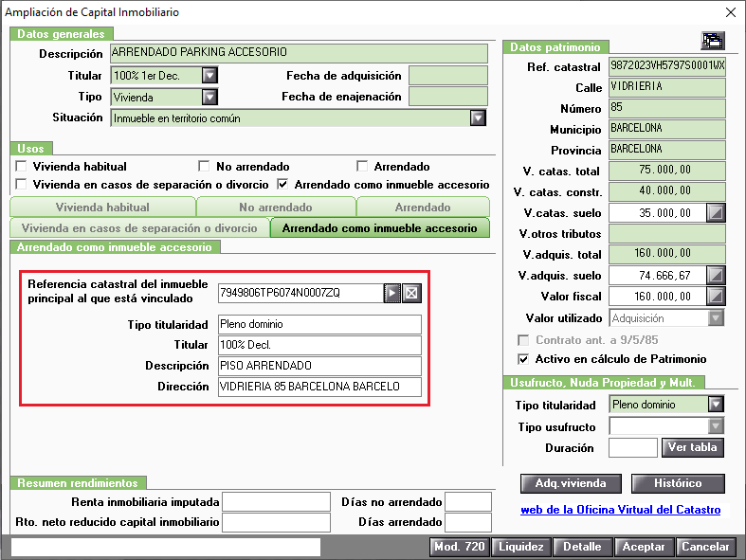Viewport: 746px width, 560px height.
Task: Click calculator icon beside Valor fiscal
Action: tap(716, 296)
